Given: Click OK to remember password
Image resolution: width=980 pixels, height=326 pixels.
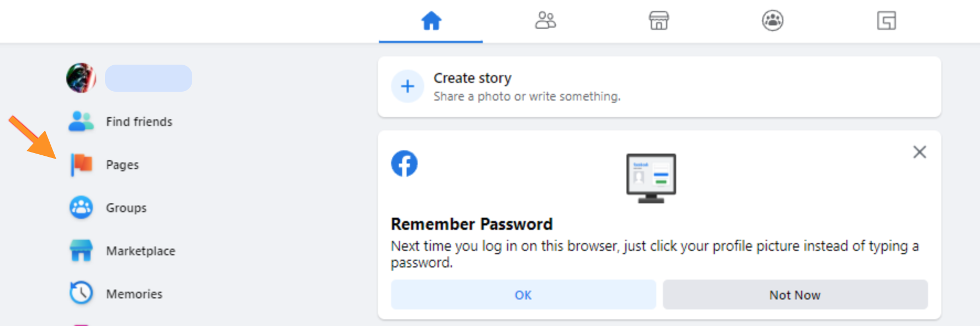Looking at the screenshot, I should click(x=523, y=295).
